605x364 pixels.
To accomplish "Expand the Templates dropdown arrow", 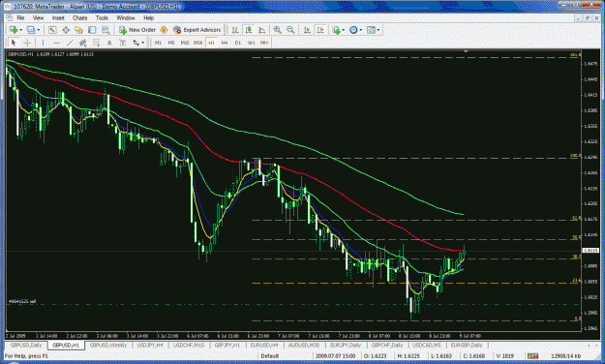I will (378, 30).
